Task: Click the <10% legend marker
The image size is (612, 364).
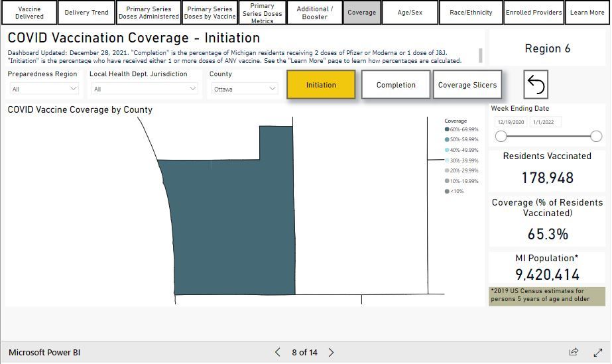Action: tap(447, 192)
